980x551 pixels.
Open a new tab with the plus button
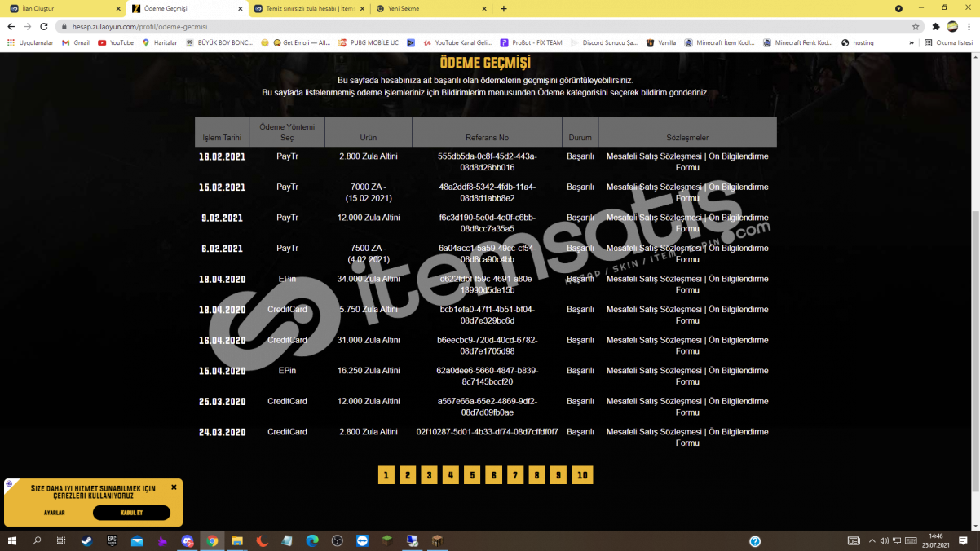click(504, 9)
